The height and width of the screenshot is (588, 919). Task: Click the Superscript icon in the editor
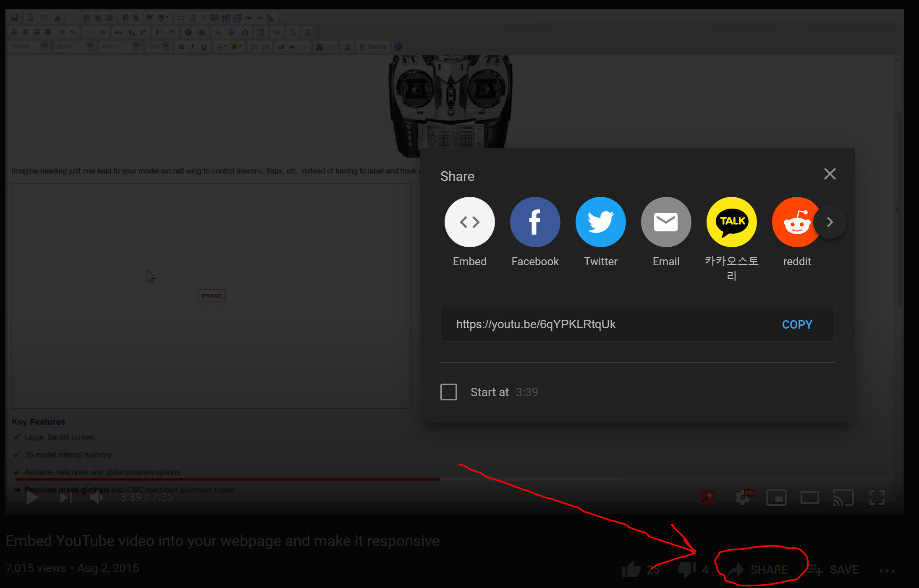143,32
